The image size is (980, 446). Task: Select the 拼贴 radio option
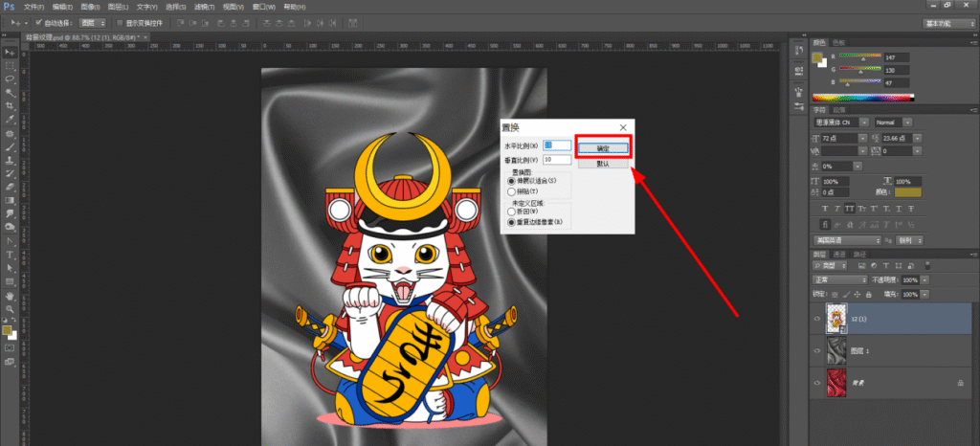(511, 191)
